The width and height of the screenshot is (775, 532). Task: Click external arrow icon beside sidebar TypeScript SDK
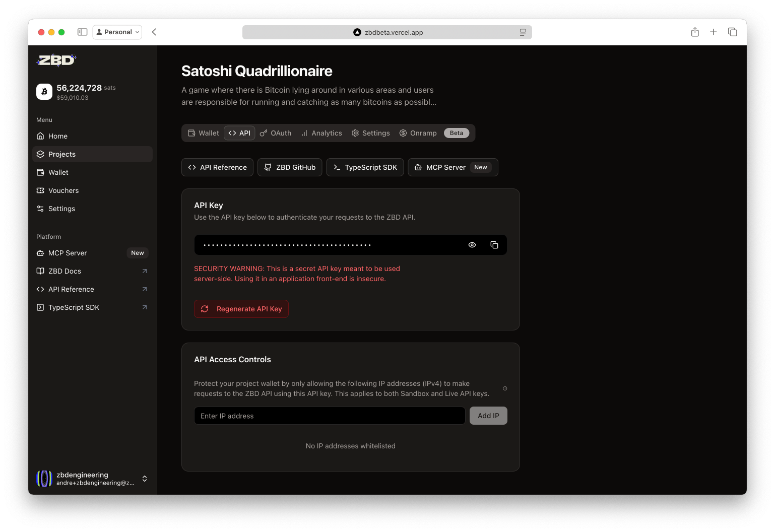click(x=145, y=307)
